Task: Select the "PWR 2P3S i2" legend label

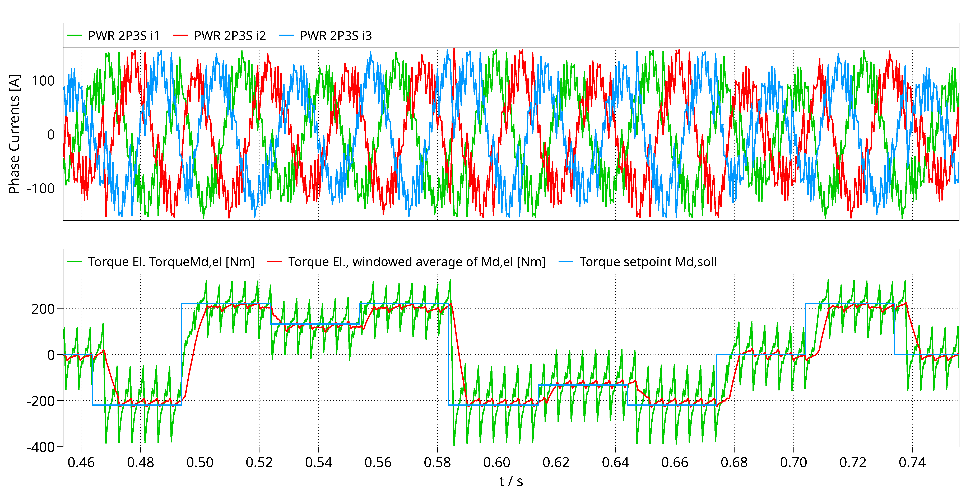Action: pos(230,36)
